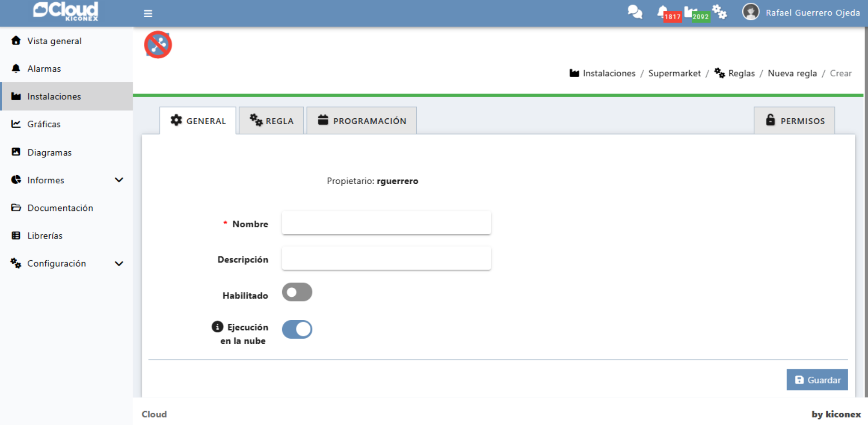The height and width of the screenshot is (425, 868).
Task: Open installations icon with 2092 badge
Action: (690, 12)
